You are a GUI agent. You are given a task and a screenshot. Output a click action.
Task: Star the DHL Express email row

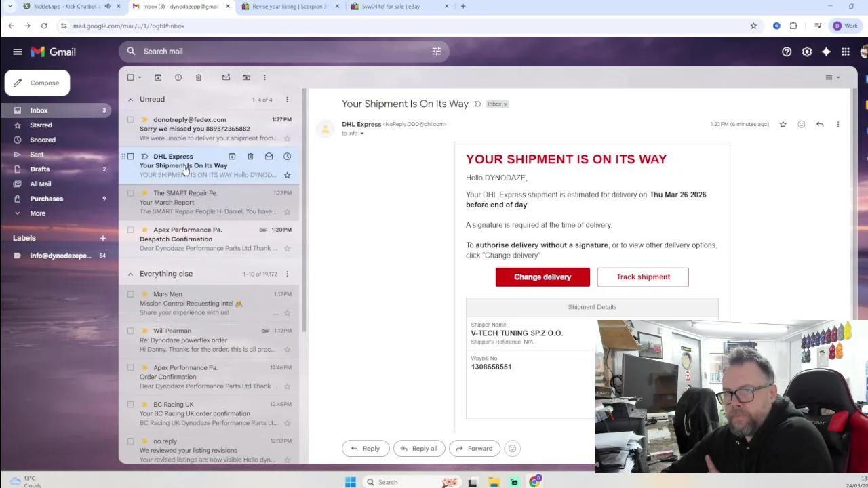point(287,175)
